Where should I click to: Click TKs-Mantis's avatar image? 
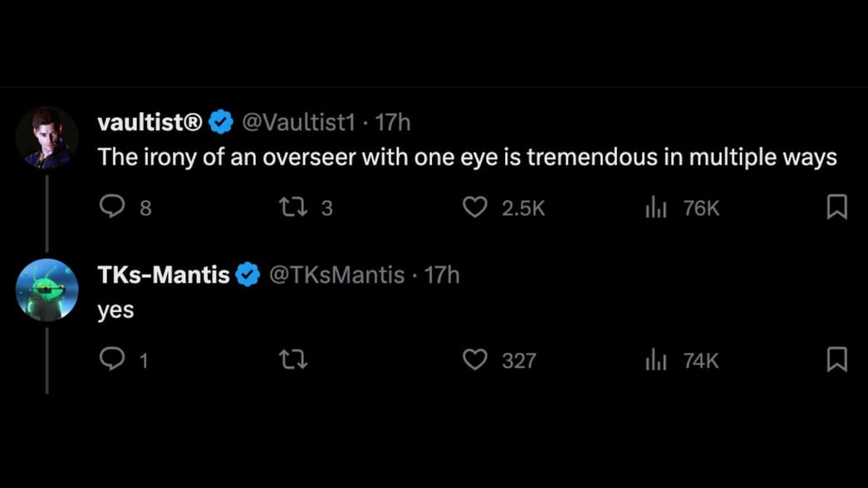point(47,290)
